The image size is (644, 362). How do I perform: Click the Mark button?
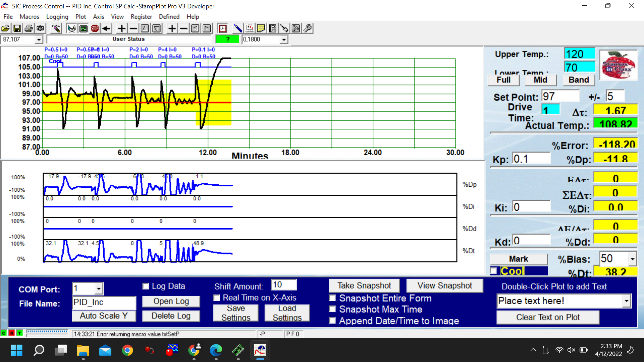pos(519,259)
